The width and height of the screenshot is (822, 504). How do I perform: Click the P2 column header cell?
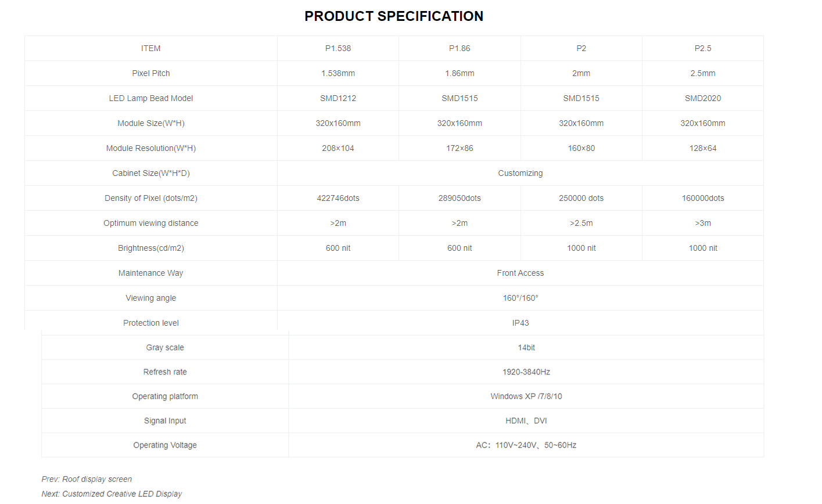[x=581, y=48]
